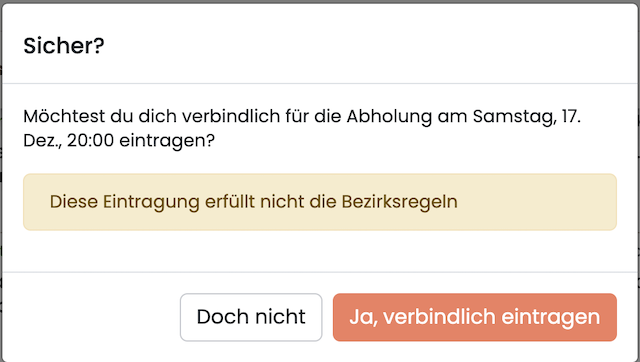The height and width of the screenshot is (362, 640).
Task: Click the word "Bezirksregeln" in the alert
Action: (400, 202)
